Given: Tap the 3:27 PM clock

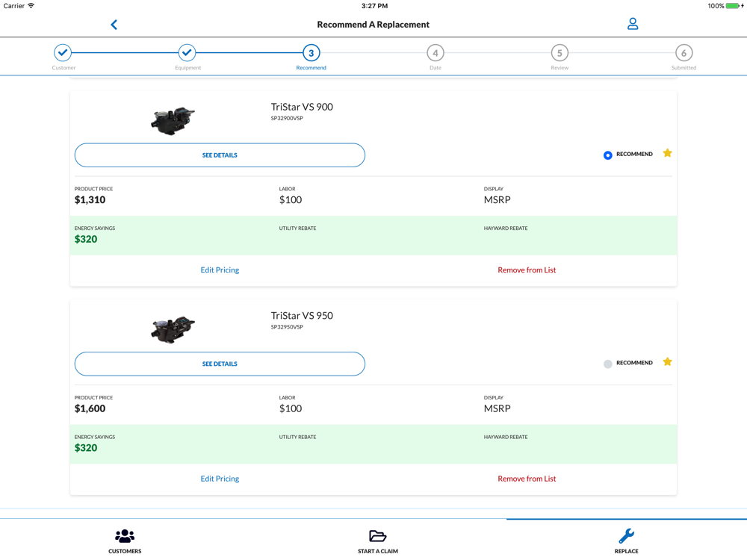Looking at the screenshot, I should coord(374,6).
